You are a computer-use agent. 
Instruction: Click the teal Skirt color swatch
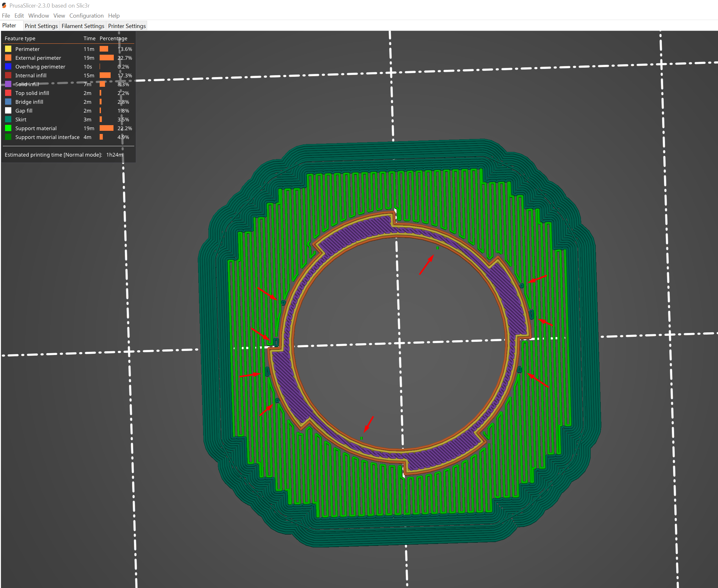[x=8, y=119]
